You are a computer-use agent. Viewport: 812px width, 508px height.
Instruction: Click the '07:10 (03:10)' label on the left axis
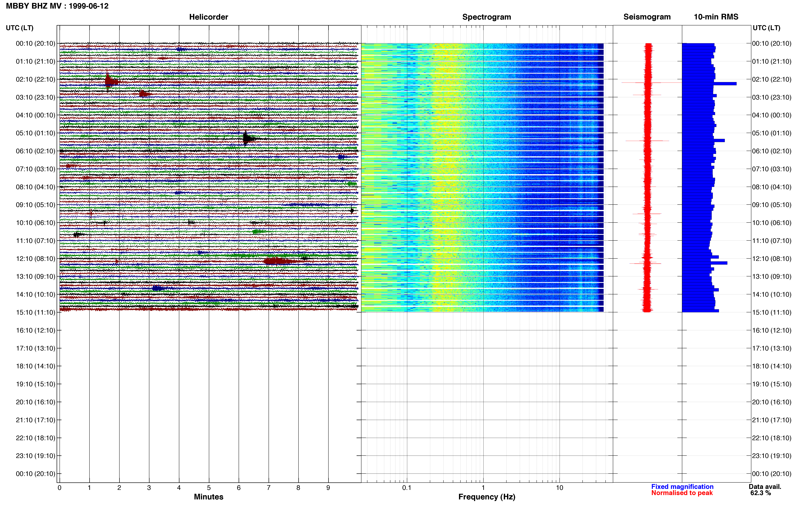[36, 169]
